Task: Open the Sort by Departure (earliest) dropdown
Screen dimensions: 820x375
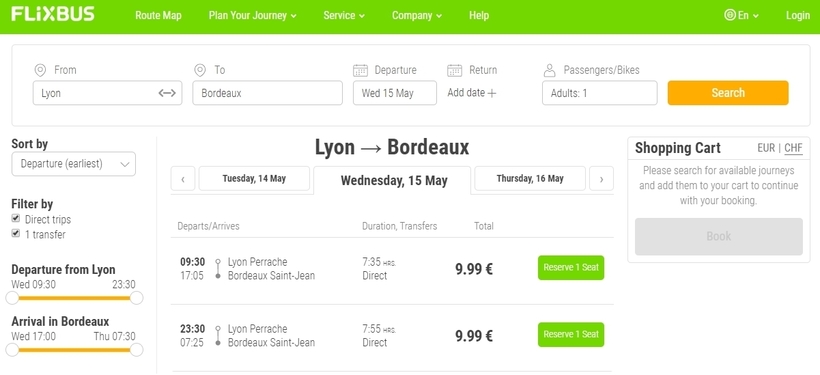Action: point(73,164)
